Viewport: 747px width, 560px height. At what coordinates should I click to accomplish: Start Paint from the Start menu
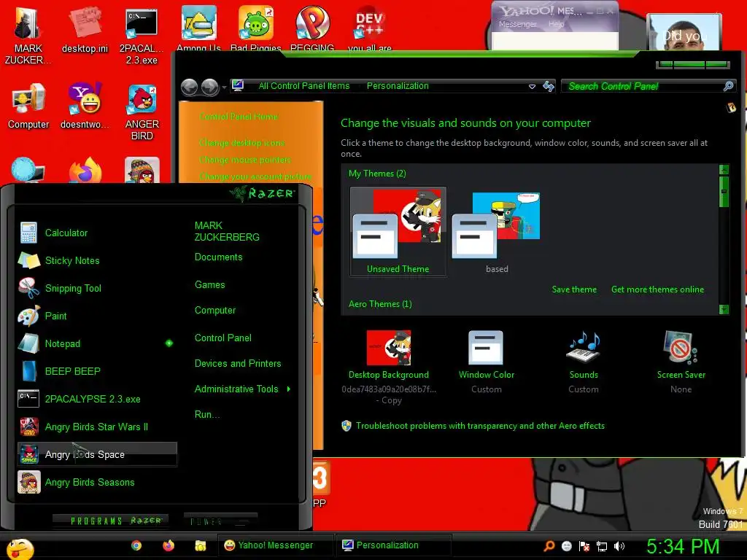pyautogui.click(x=97, y=316)
